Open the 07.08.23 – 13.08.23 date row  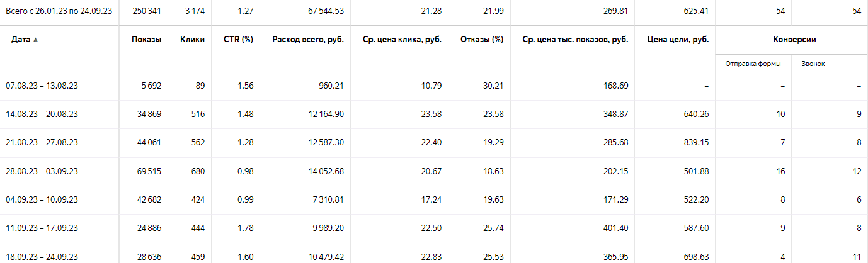click(42, 86)
